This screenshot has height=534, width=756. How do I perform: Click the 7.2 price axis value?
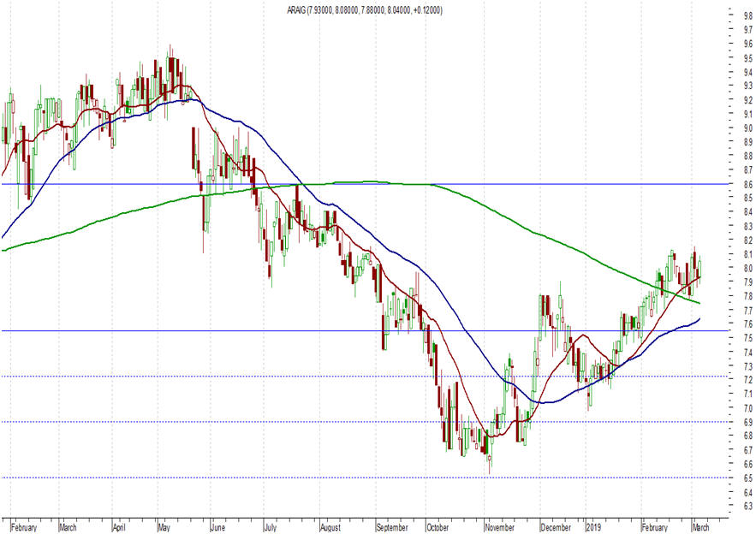pos(747,380)
